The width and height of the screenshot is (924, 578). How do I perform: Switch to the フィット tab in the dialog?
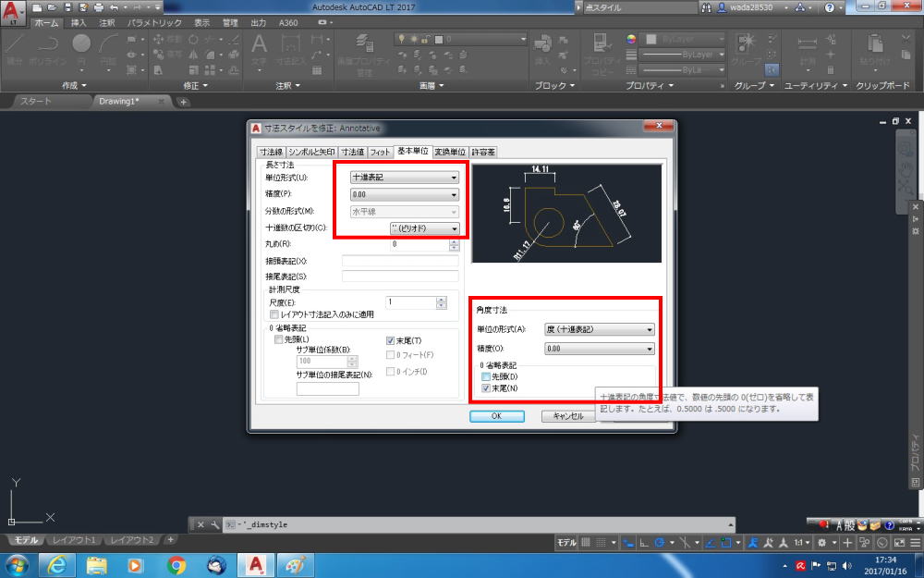coord(380,153)
